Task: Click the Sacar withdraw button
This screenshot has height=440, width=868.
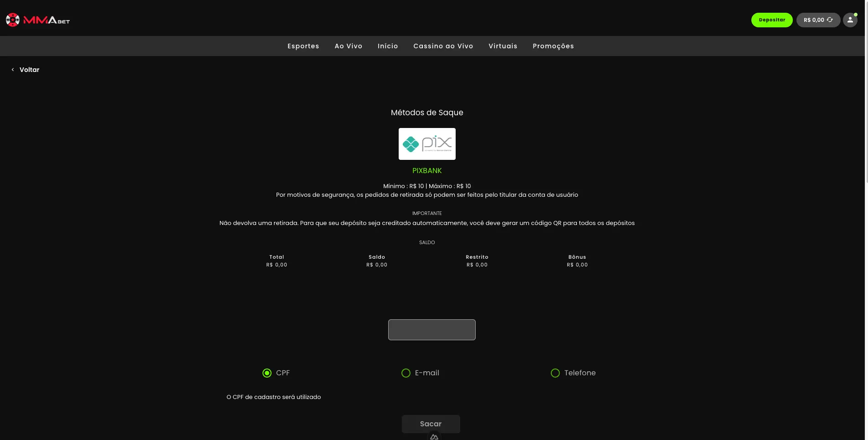Action: pyautogui.click(x=431, y=424)
